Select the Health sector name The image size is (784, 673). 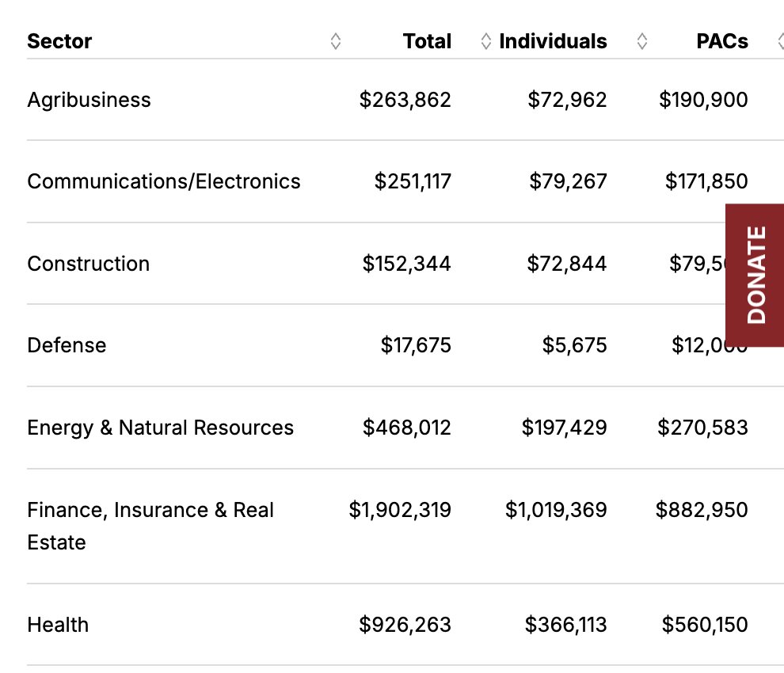click(x=58, y=625)
